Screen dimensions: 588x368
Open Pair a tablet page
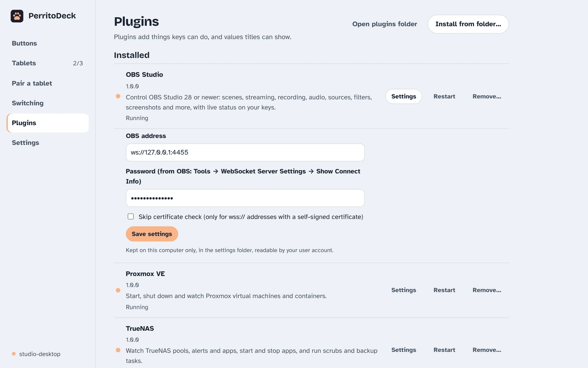[x=47, y=83]
